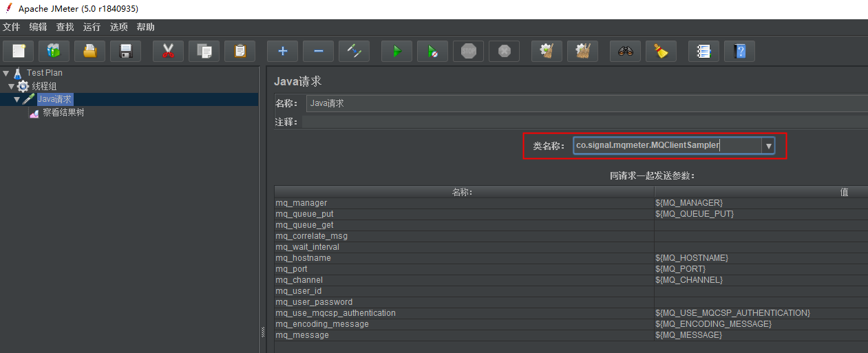The image size is (868, 353).
Task: Click the ${MQ_CHANNEL} value cell
Action: pos(761,280)
